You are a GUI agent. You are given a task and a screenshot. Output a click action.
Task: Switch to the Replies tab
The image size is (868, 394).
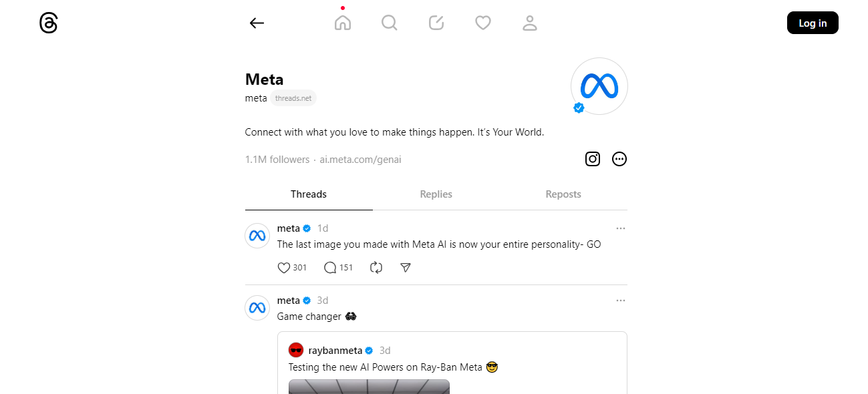[436, 194]
